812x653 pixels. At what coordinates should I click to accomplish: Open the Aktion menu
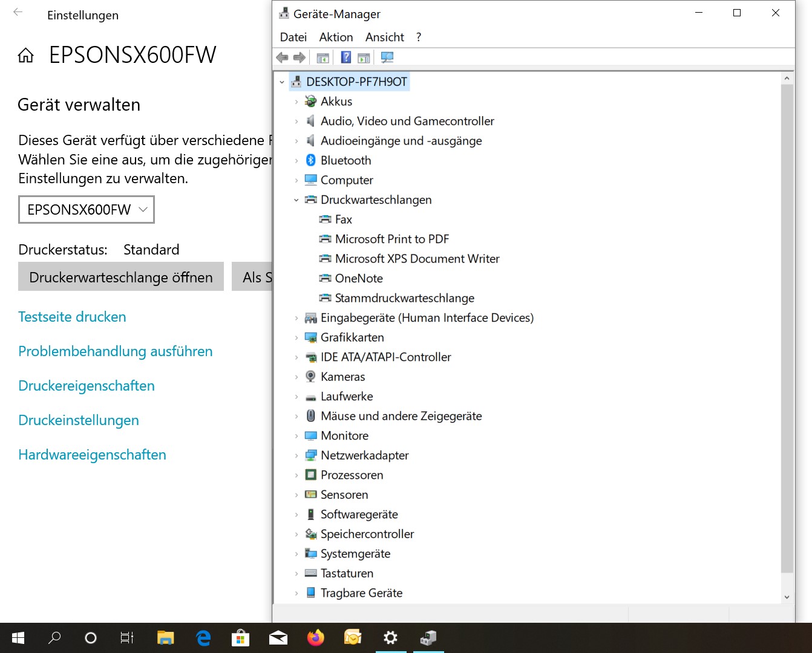(x=336, y=37)
